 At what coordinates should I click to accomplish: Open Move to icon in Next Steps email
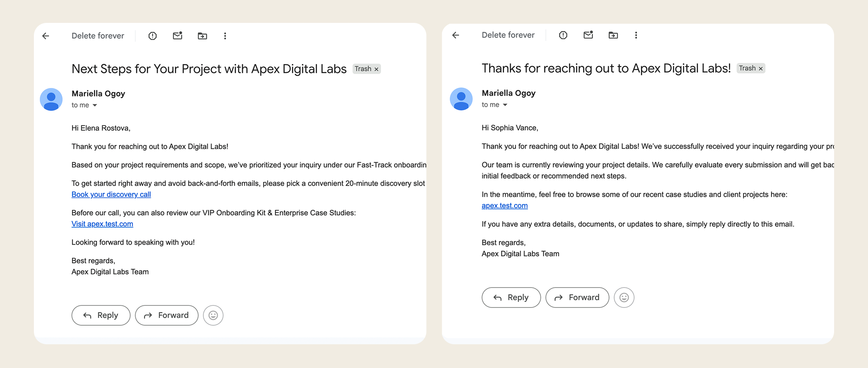tap(203, 36)
